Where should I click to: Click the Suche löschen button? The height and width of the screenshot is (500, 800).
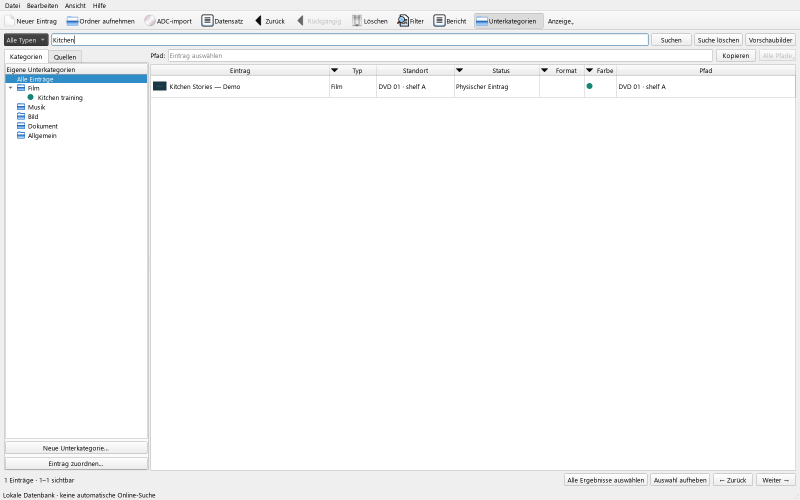pos(718,40)
